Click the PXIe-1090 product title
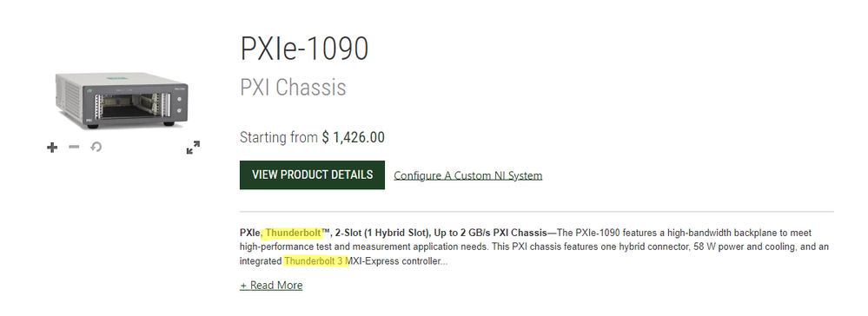This screenshot has height=316, width=868. coord(304,49)
